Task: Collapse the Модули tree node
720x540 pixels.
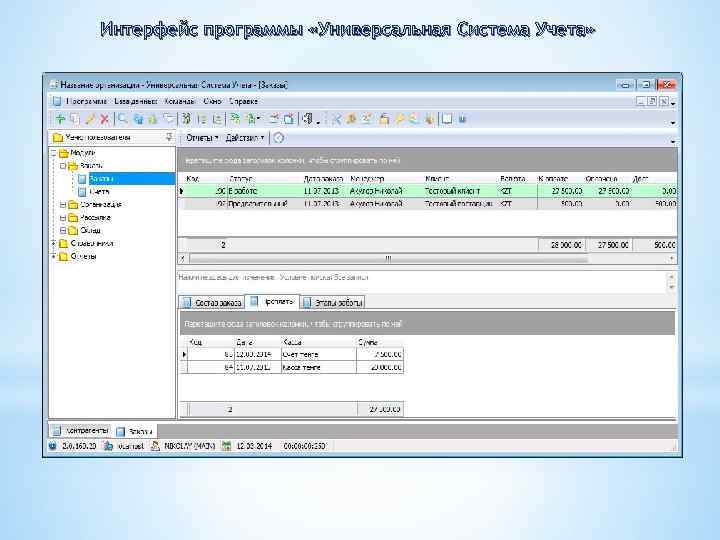Action: tap(54, 153)
